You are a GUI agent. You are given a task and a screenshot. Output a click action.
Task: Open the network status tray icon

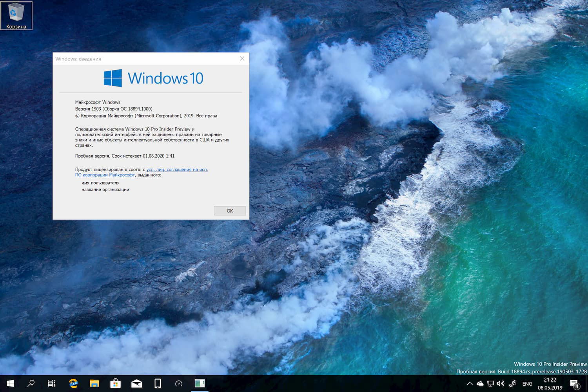click(x=490, y=383)
